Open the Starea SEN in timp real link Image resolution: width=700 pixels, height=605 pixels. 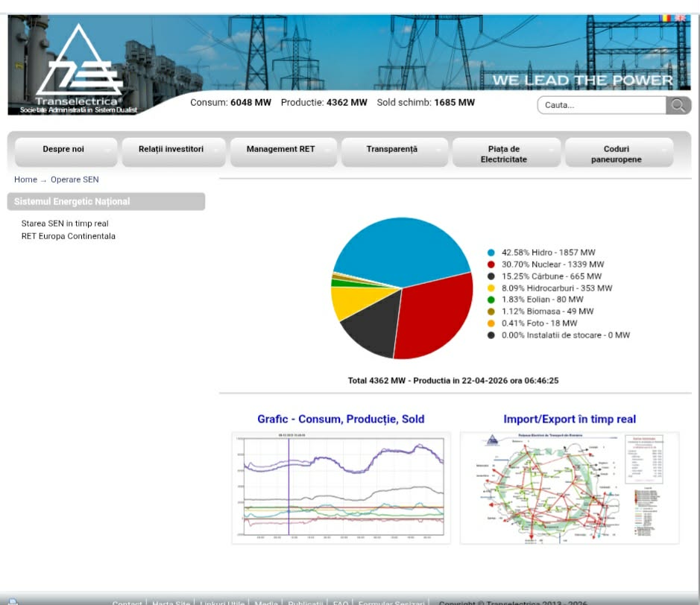click(x=65, y=224)
